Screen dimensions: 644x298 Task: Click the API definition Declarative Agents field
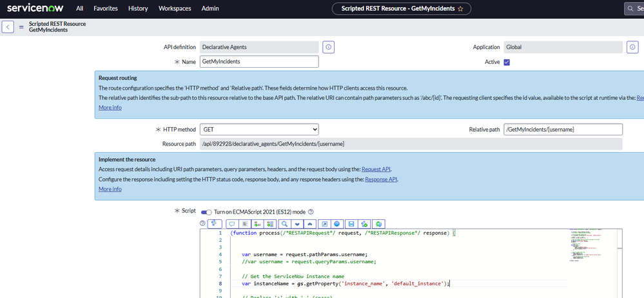259,47
